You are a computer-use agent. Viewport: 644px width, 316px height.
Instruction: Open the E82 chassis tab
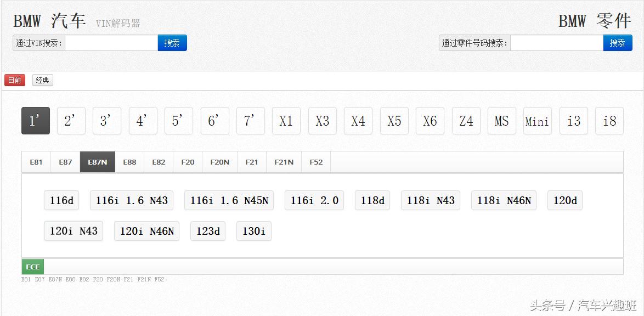[x=159, y=162]
